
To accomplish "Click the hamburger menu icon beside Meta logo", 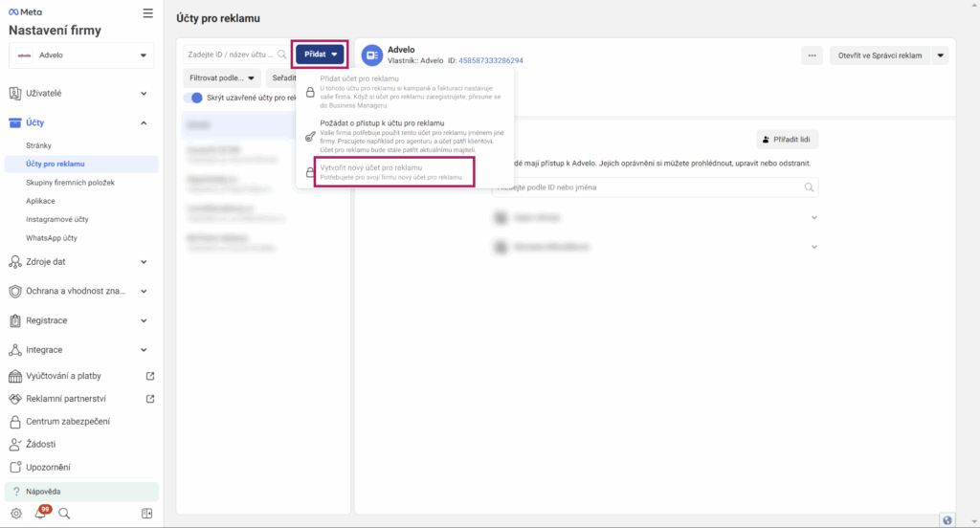I will coord(146,13).
